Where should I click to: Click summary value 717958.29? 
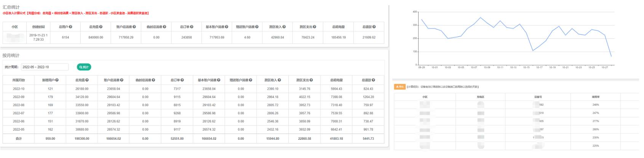point(126,37)
